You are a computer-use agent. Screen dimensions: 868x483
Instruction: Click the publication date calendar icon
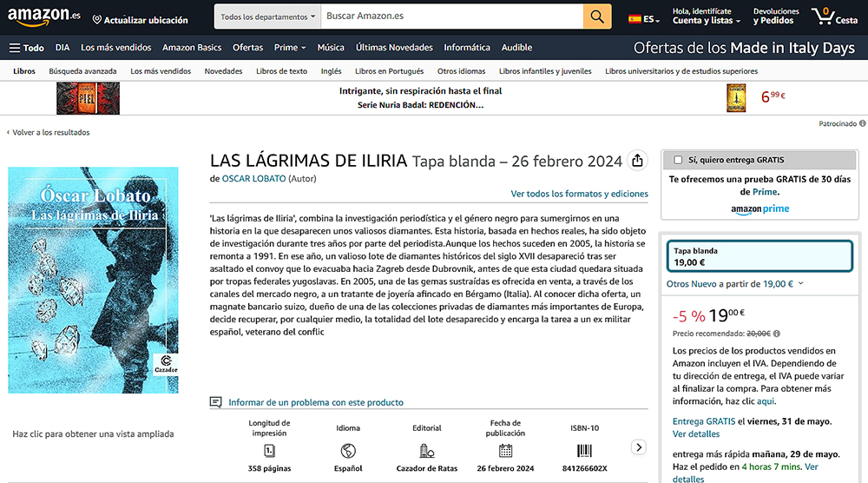click(505, 451)
